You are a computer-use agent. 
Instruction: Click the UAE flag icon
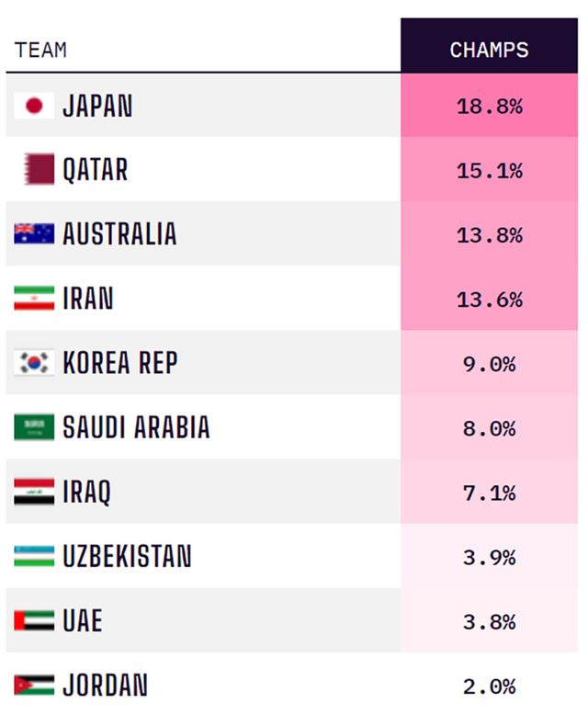[34, 620]
